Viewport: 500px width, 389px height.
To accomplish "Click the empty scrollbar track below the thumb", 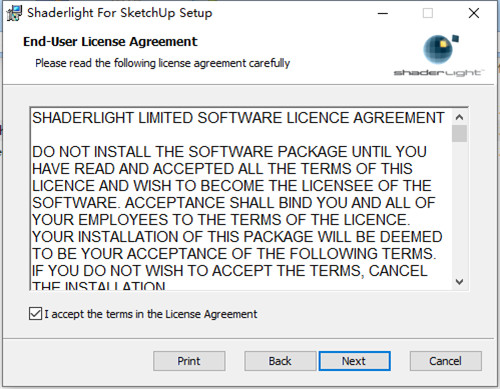I will click(459, 208).
